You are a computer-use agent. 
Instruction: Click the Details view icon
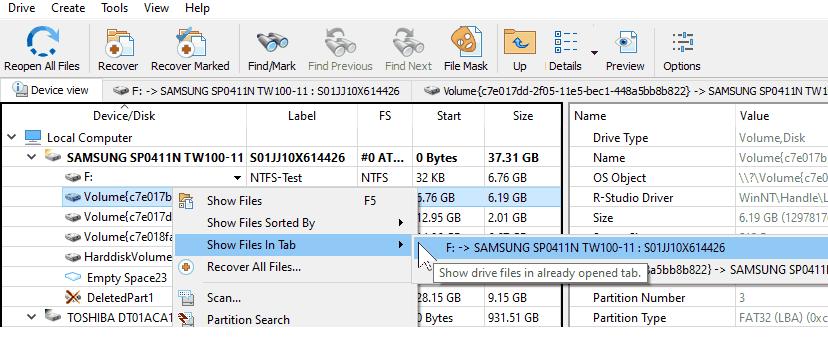tap(566, 43)
